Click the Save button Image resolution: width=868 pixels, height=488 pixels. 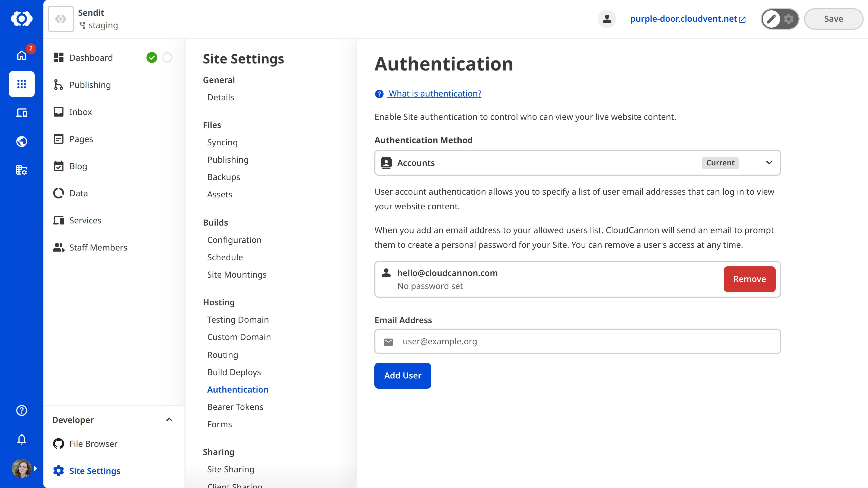tap(833, 19)
